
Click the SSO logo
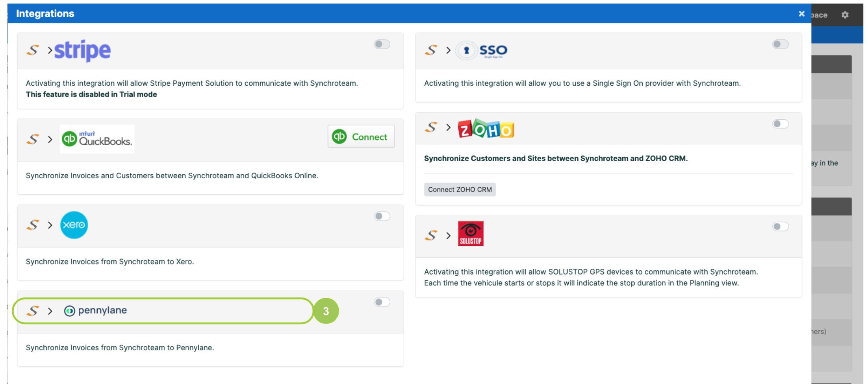coord(482,51)
